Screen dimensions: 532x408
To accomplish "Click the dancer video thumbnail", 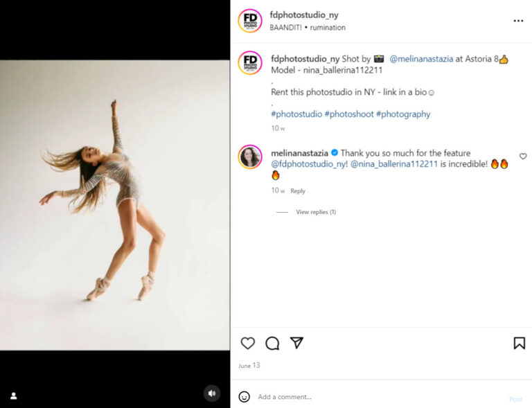I will pyautogui.click(x=115, y=204).
